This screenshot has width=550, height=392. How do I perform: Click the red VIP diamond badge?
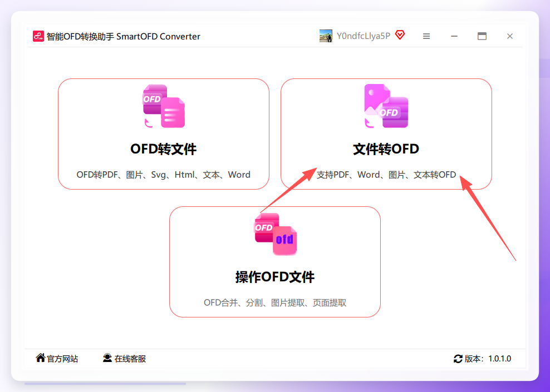[x=400, y=35]
